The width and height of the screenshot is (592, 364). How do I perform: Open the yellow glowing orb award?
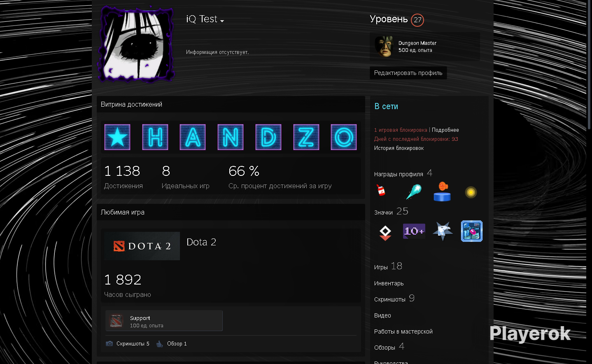point(471,192)
